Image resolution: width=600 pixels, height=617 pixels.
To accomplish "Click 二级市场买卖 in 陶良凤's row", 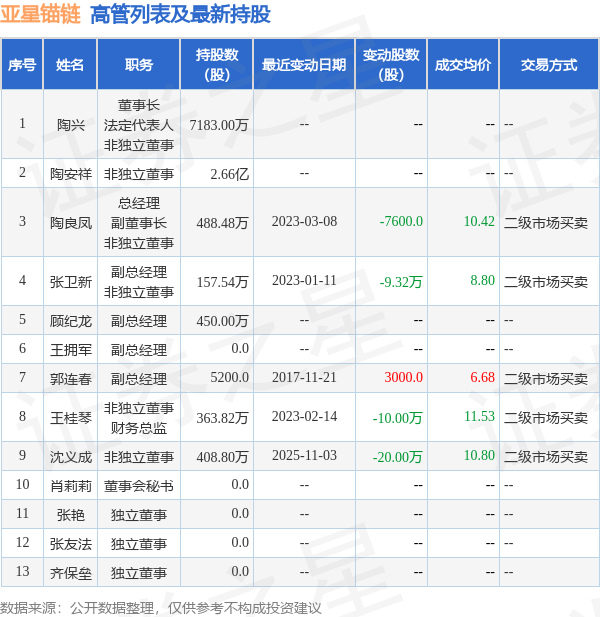I will pyautogui.click(x=546, y=223).
